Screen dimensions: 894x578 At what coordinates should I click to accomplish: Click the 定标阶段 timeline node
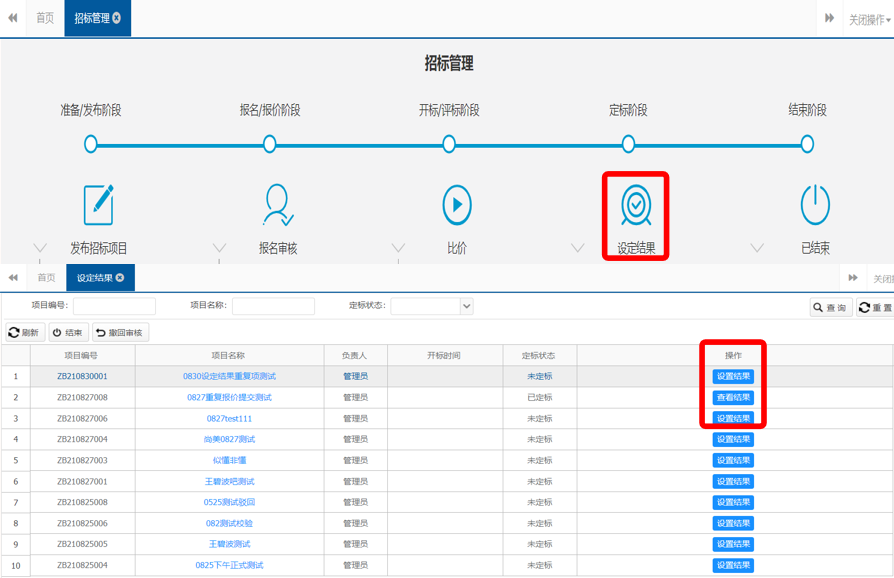pos(628,145)
